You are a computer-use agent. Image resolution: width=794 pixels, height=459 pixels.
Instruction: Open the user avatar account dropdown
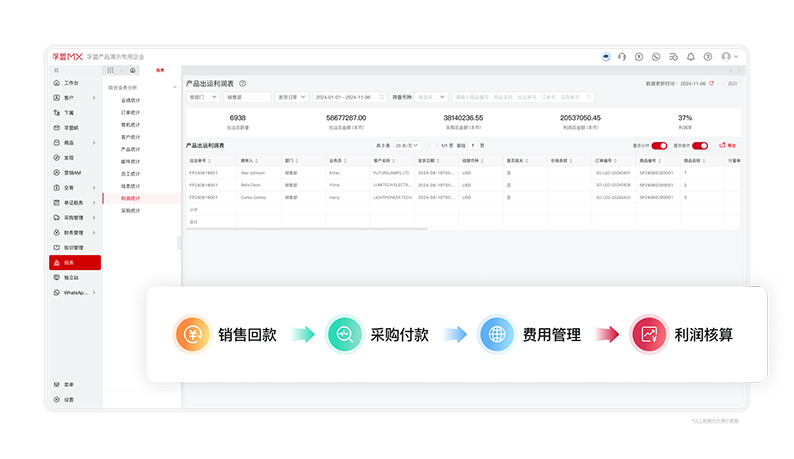point(730,57)
